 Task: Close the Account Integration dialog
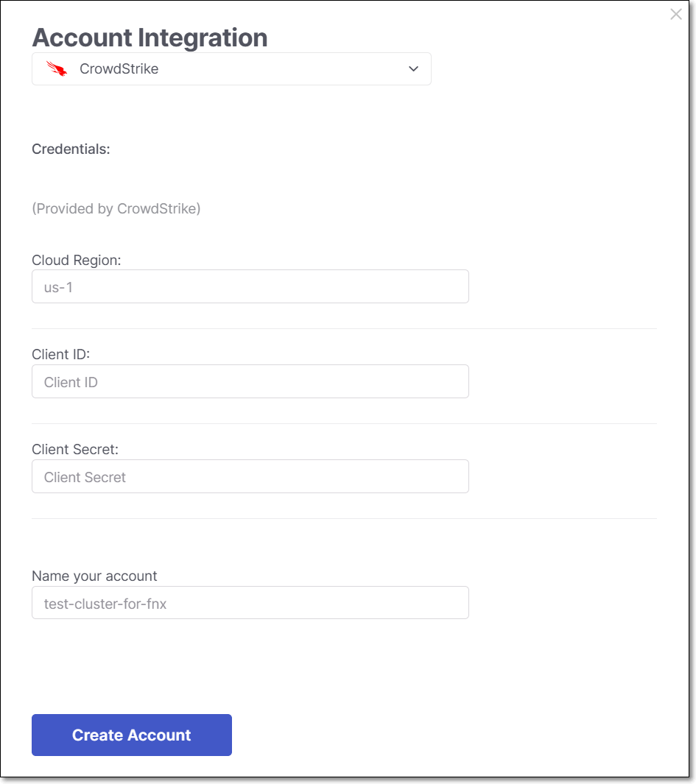(x=675, y=15)
